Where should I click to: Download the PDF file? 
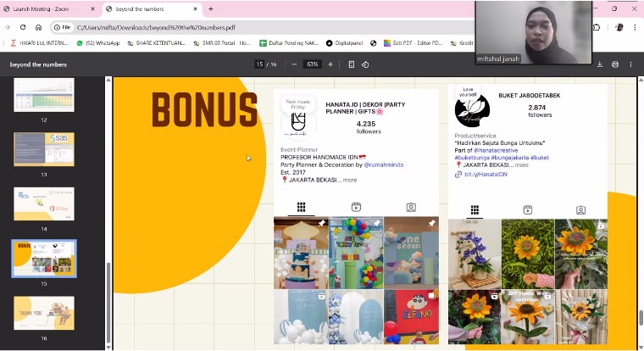(x=600, y=64)
